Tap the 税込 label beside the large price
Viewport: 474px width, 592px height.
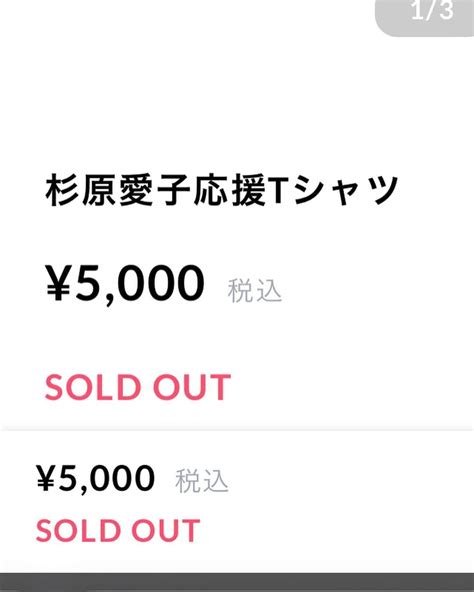coord(255,291)
